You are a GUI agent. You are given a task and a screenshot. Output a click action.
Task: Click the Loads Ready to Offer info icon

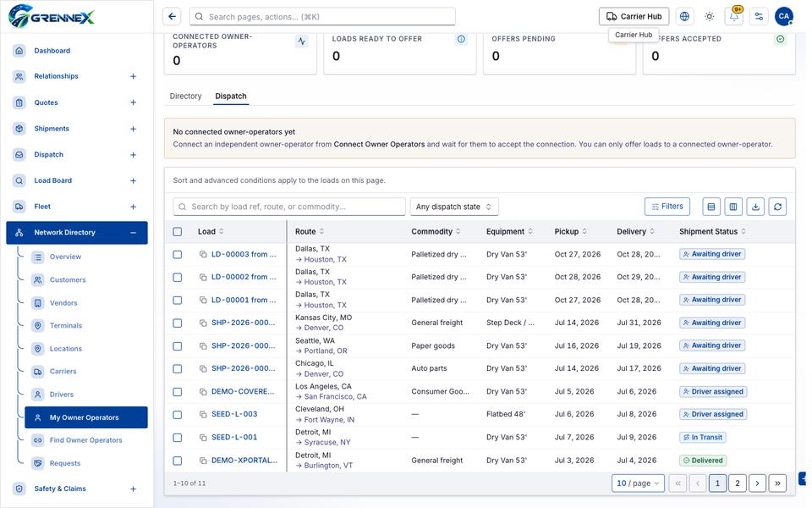click(461, 40)
